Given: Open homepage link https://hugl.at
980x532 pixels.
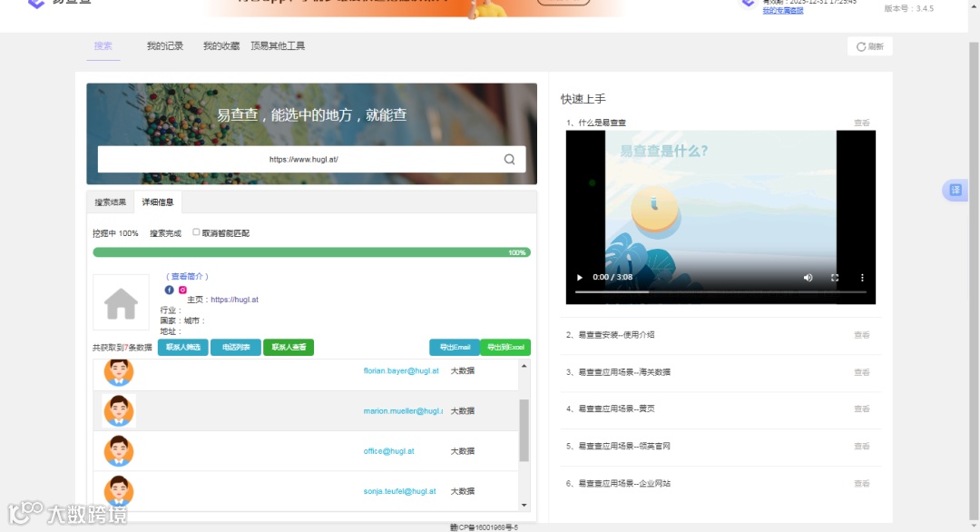Looking at the screenshot, I should click(x=234, y=300).
